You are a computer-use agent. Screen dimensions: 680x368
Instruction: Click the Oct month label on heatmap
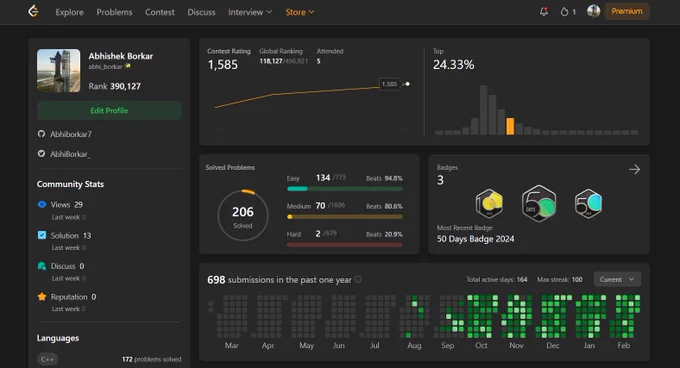pos(481,345)
